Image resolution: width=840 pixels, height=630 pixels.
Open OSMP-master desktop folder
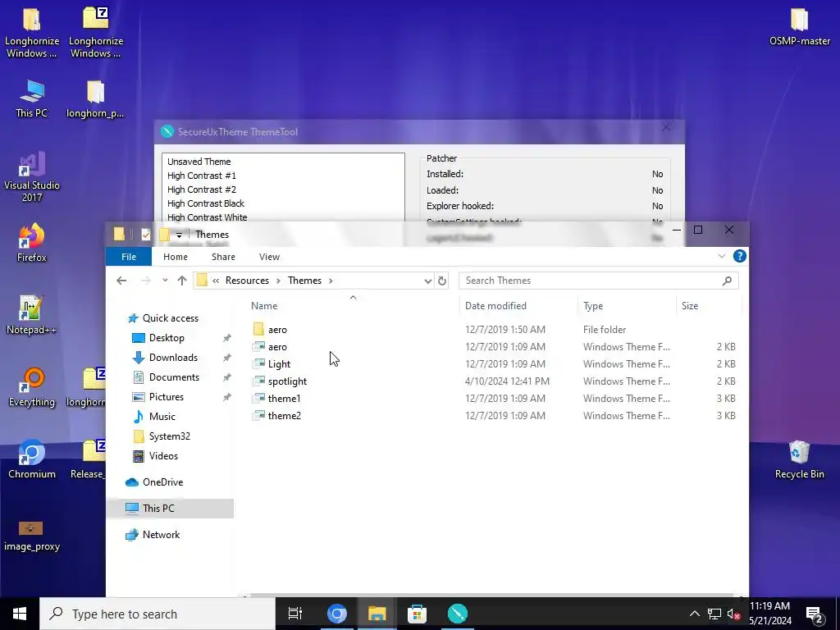coord(799,27)
